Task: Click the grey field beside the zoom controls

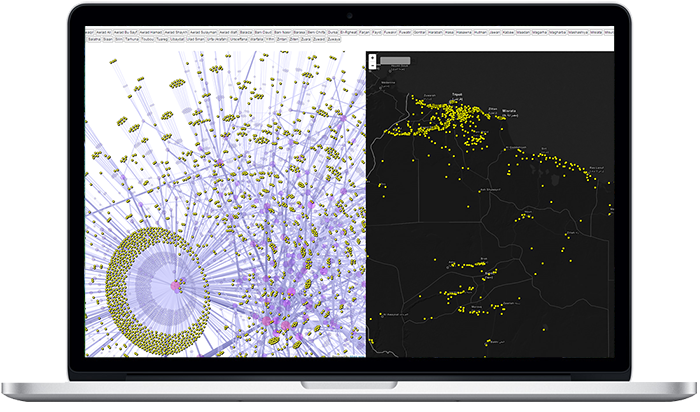Action: pos(395,61)
